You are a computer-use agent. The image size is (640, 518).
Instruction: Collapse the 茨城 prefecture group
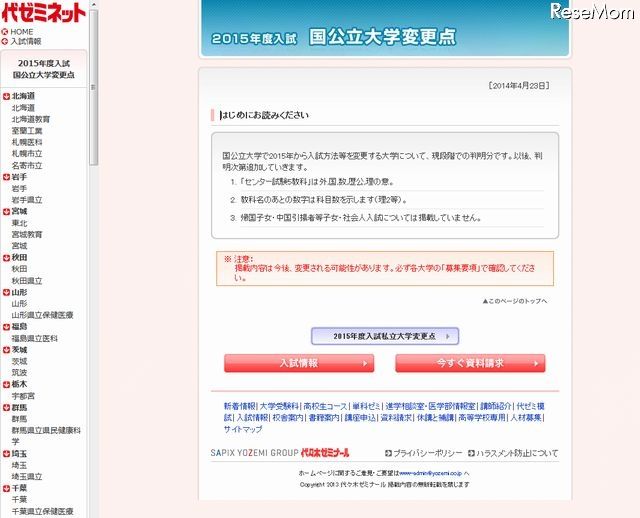6,350
